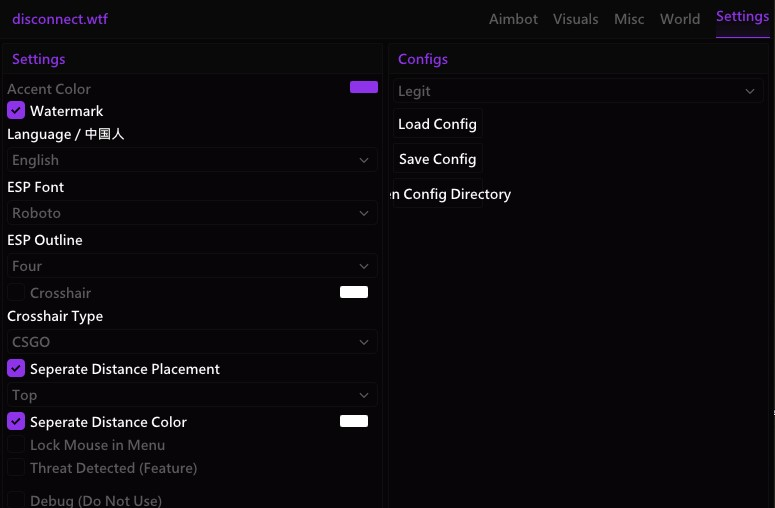Tick the Debug (Do Not Use) checkbox
This screenshot has width=775, height=508.
[x=16, y=500]
